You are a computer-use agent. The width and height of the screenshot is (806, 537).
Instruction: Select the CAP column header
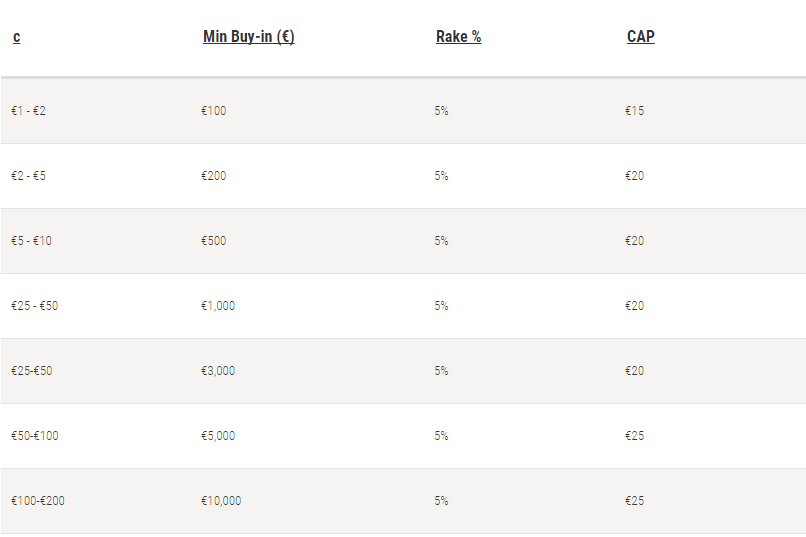[640, 36]
